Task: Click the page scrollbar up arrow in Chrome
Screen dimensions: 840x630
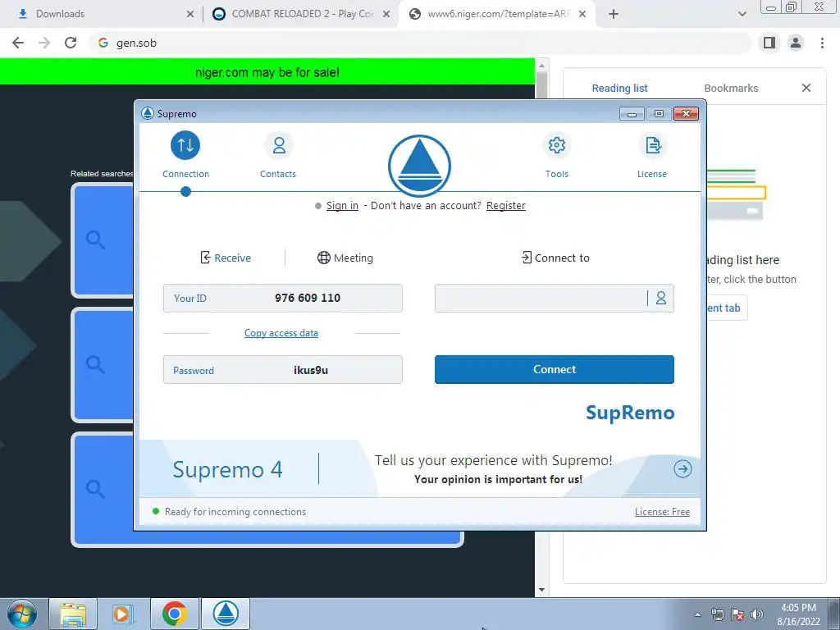Action: pyautogui.click(x=541, y=66)
